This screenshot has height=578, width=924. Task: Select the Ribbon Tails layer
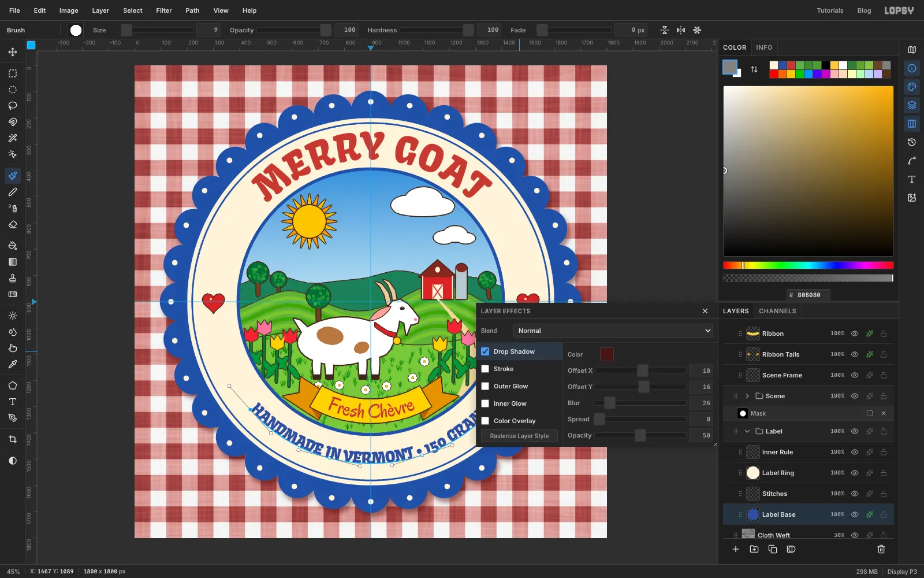tap(808, 354)
